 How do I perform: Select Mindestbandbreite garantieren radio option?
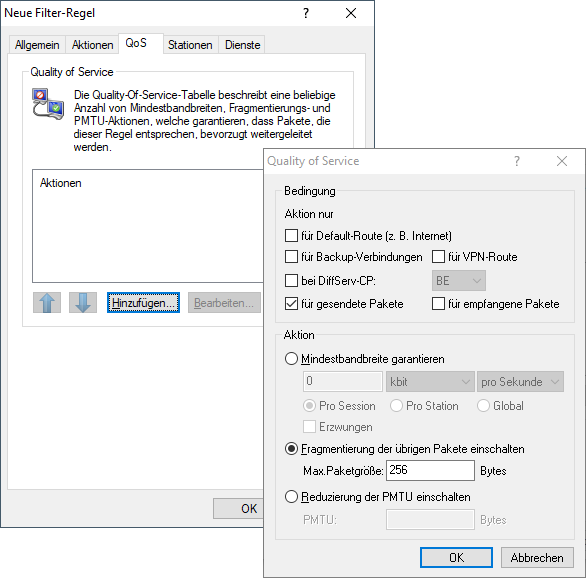click(x=291, y=359)
